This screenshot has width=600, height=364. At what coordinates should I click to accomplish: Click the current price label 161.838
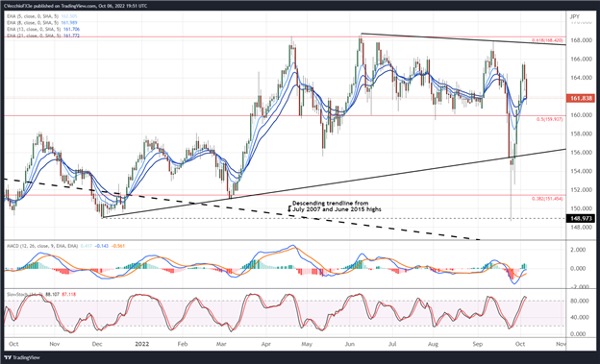tap(581, 99)
